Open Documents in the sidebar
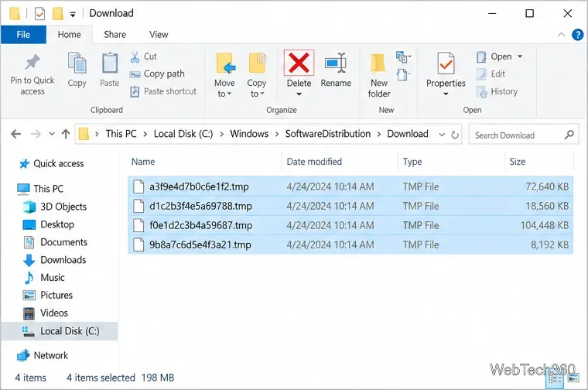 tap(55, 242)
